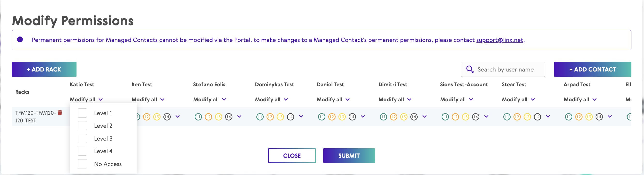Click the L3 badge under Daniel Test
The width and height of the screenshot is (644, 175).
[342, 117]
